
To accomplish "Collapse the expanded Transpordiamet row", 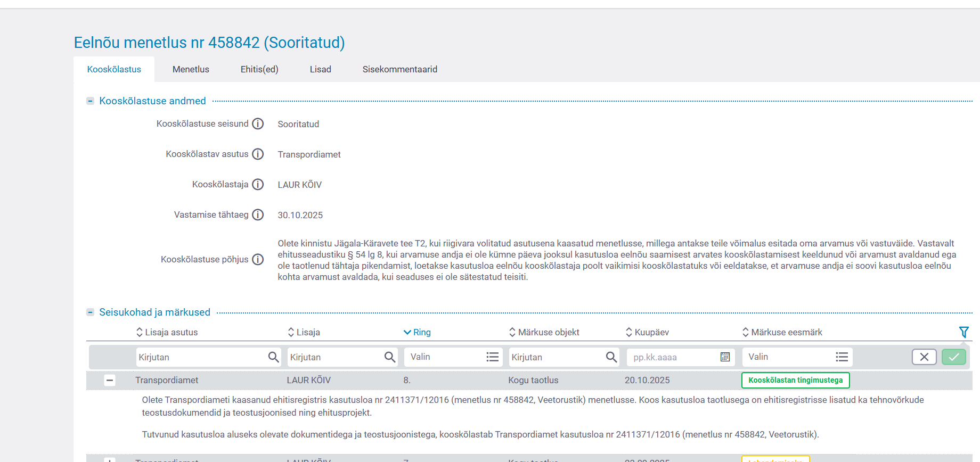I will coord(110,380).
